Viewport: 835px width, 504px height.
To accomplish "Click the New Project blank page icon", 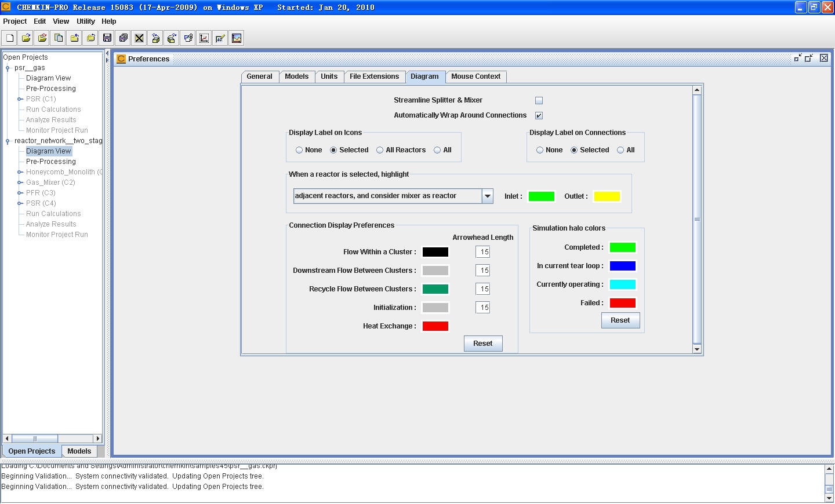I will tap(10, 38).
